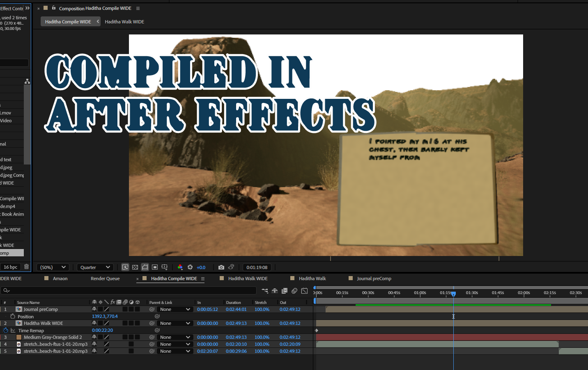
Task: Toggle Frame Blending timeline switch
Action: click(285, 291)
